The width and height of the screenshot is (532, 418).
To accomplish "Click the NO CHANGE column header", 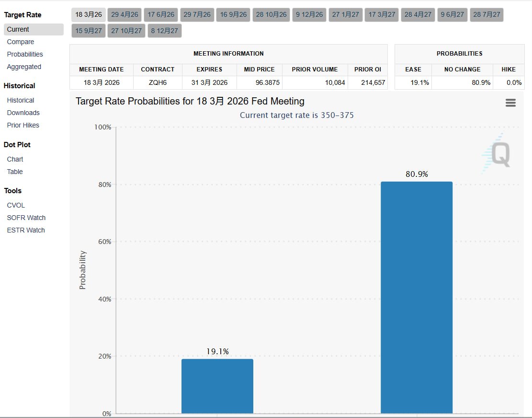I will pos(463,70).
